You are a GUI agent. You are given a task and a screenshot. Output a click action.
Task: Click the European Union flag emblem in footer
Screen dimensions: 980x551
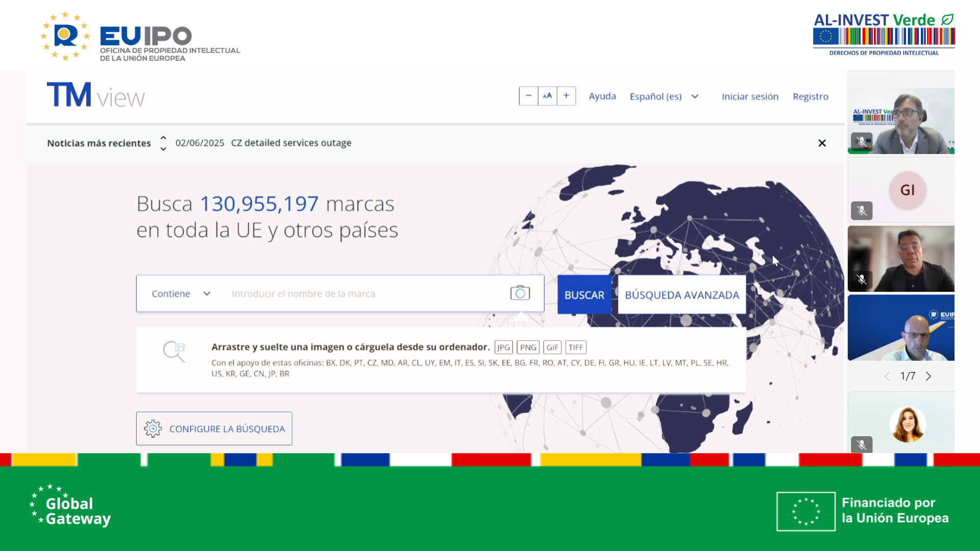[806, 511]
